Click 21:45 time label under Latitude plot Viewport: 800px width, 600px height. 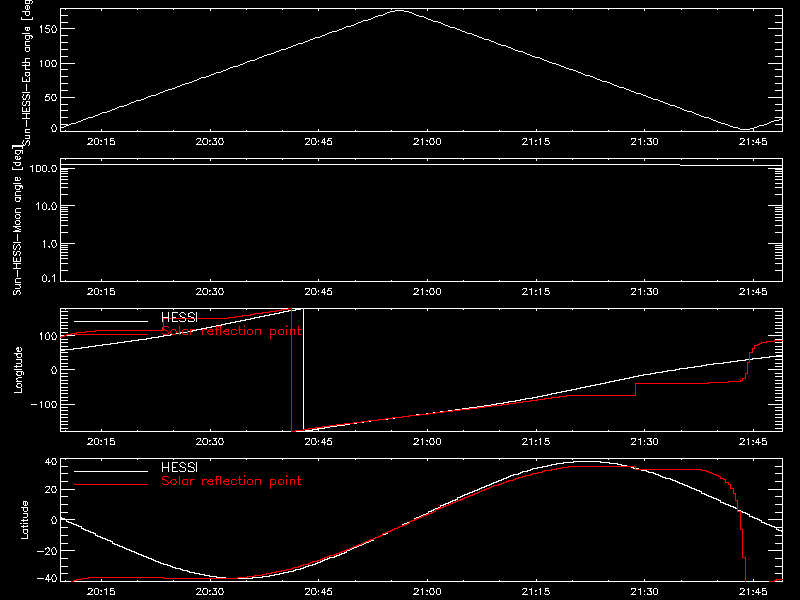pyautogui.click(x=753, y=591)
